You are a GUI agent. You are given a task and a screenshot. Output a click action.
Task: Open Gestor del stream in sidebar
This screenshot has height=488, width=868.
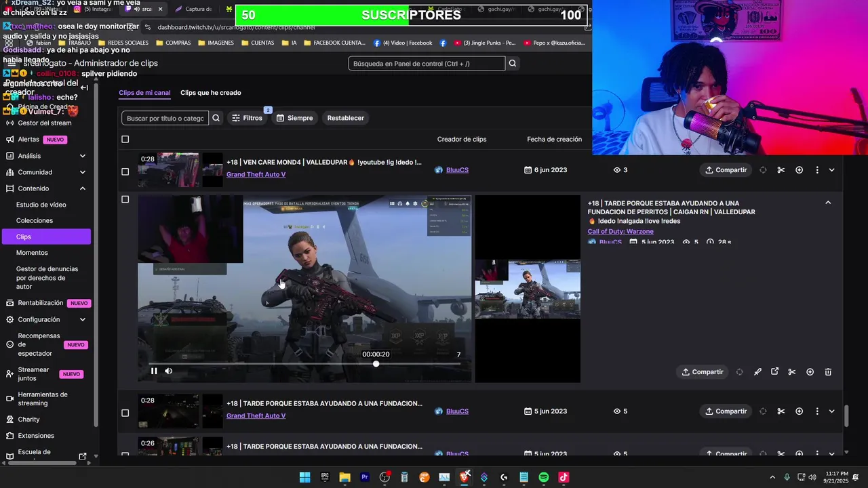click(x=45, y=123)
